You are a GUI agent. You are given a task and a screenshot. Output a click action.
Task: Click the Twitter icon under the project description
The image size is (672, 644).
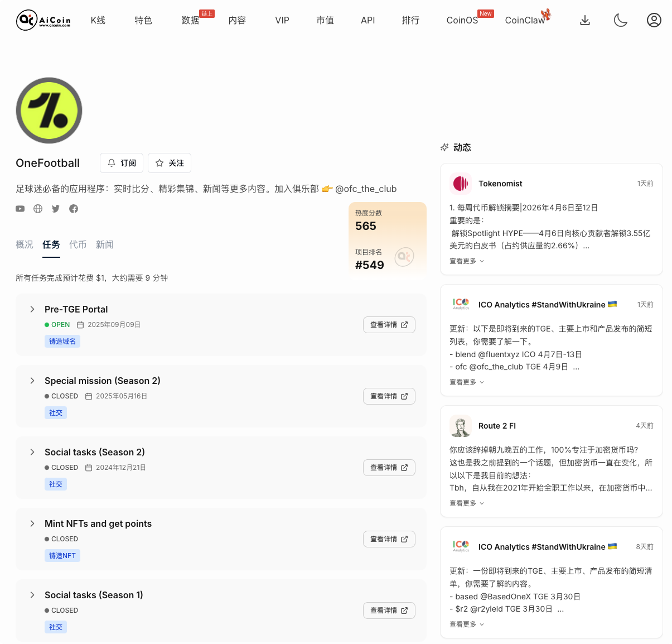pyautogui.click(x=56, y=208)
